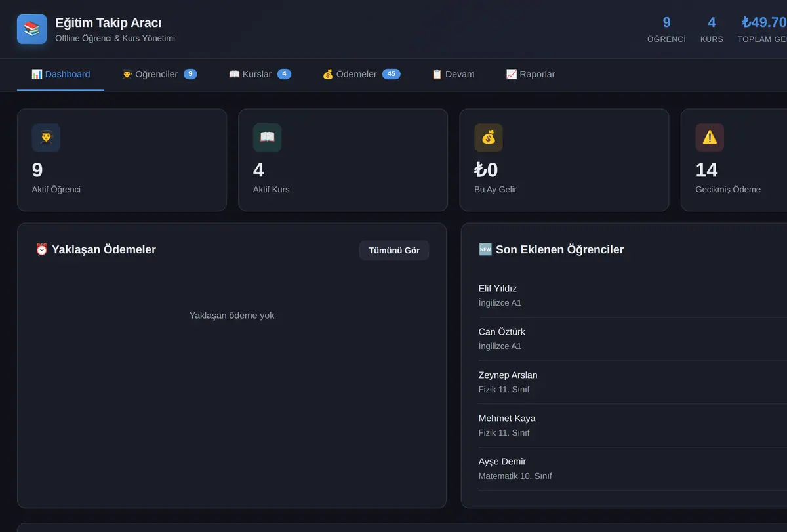Open the Kurslar tab

click(x=260, y=74)
